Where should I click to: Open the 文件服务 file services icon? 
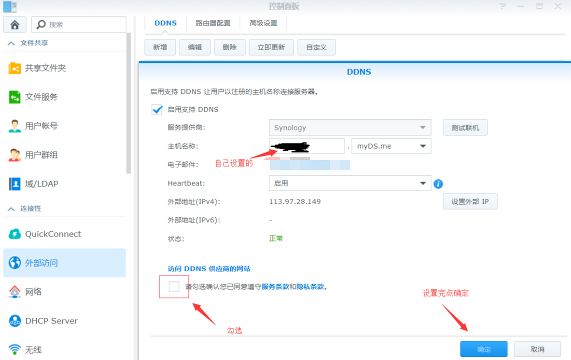[x=15, y=97]
